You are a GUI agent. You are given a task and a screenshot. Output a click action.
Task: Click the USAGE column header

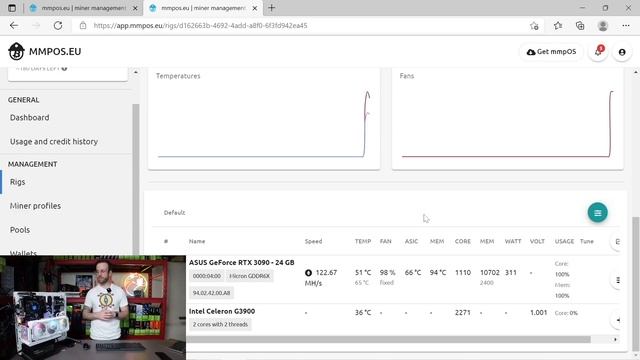[x=564, y=241]
